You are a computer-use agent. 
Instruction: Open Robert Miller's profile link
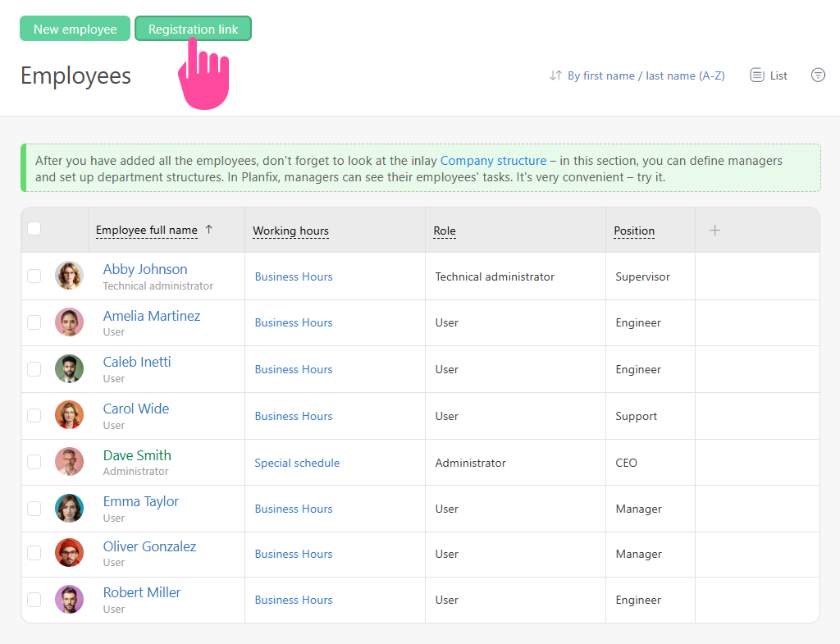[x=142, y=592]
